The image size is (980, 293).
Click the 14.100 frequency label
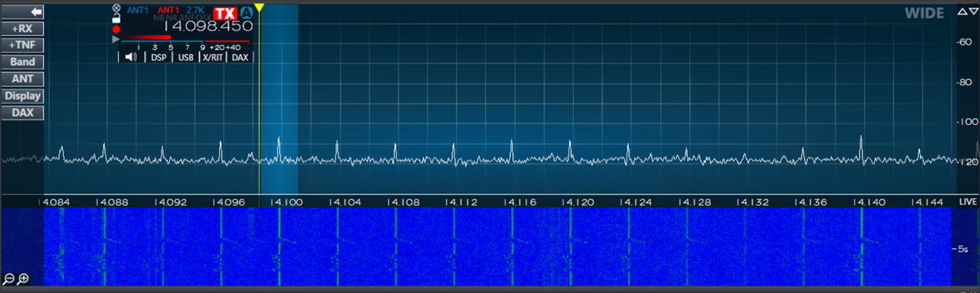[x=286, y=202]
